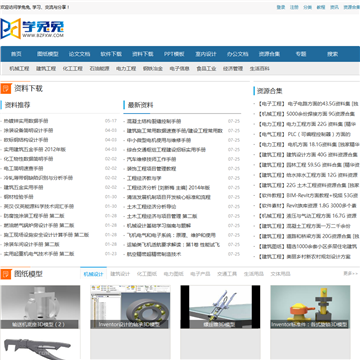Switch to the 建筑设计 tab
The image size is (360, 360).
120,274
